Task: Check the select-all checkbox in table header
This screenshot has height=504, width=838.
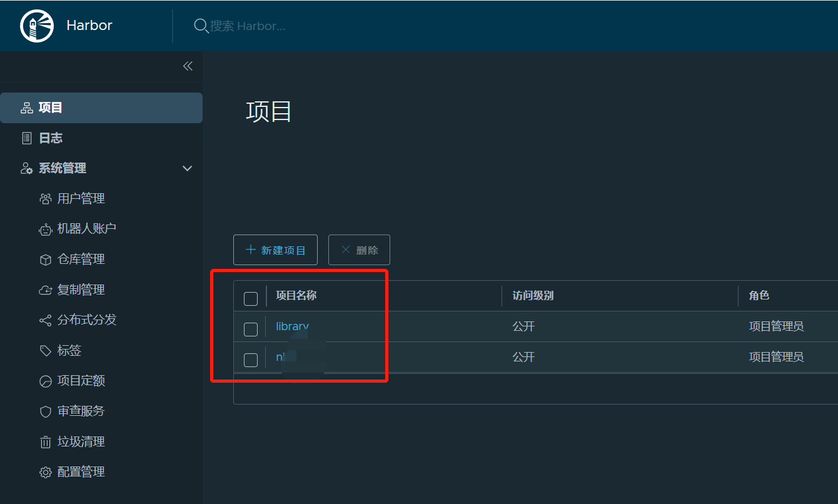Action: pos(250,298)
